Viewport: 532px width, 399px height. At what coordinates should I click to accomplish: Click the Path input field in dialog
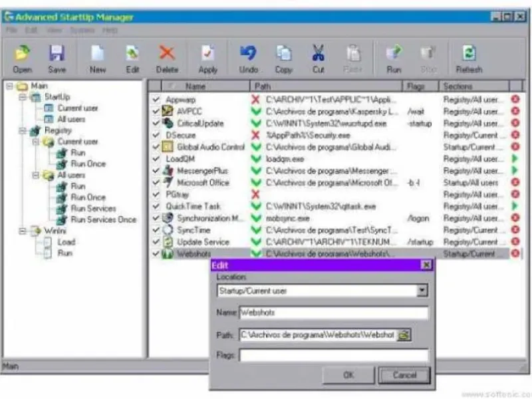point(318,335)
